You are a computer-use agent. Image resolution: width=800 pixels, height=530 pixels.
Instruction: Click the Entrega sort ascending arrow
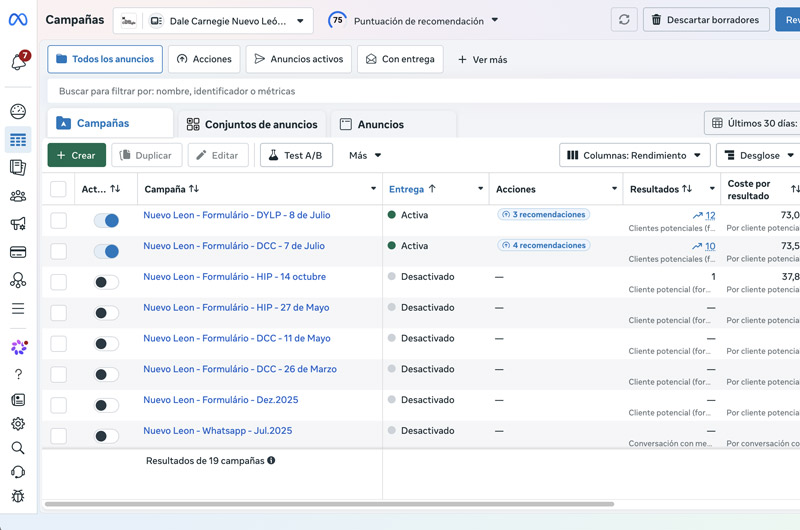[432, 189]
